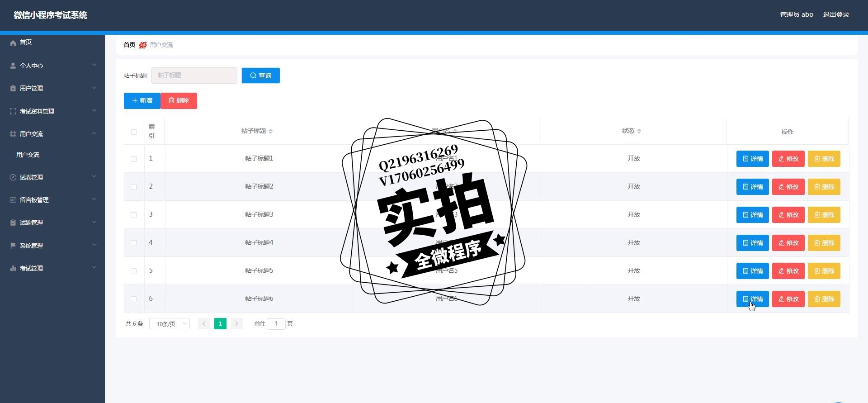This screenshot has width=868, height=403.
Task: Click 管理员 abo user label
Action: pos(797,15)
